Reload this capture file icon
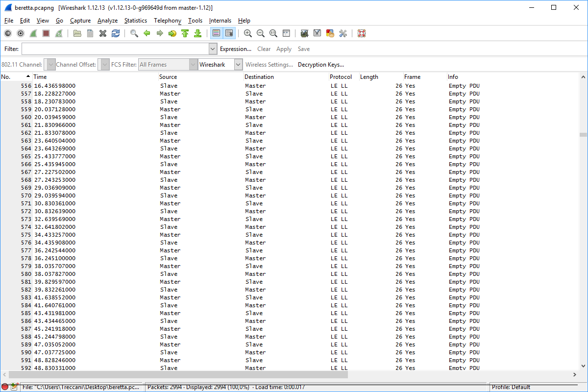This screenshot has height=392, width=588. (x=116, y=33)
